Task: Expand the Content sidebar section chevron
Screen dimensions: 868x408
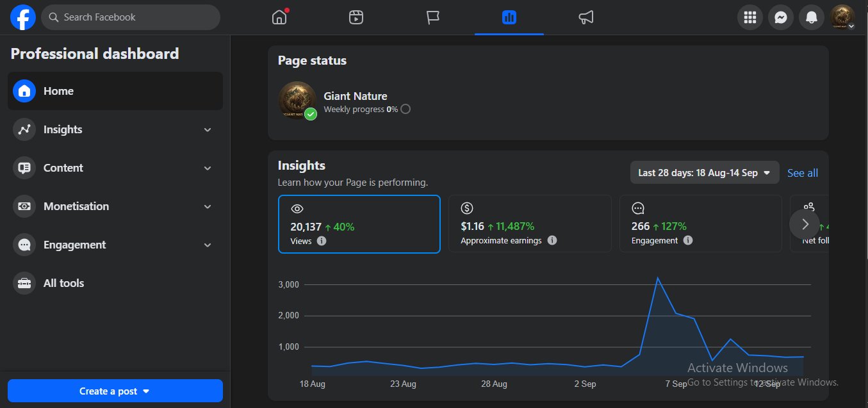Action: click(207, 168)
